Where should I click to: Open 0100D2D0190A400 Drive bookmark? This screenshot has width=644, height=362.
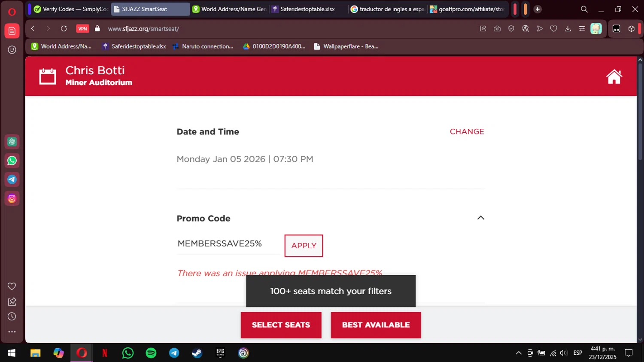274,46
